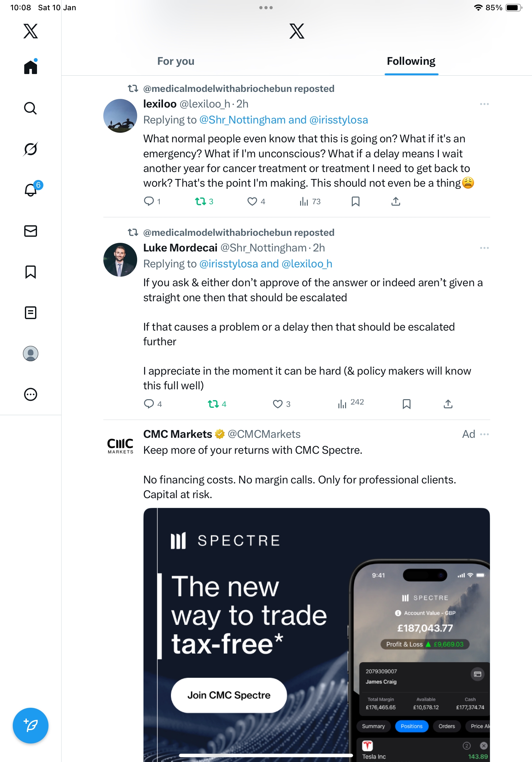Screen dimensions: 532x762
Task: Repost lexiloo's reply
Action: point(201,201)
